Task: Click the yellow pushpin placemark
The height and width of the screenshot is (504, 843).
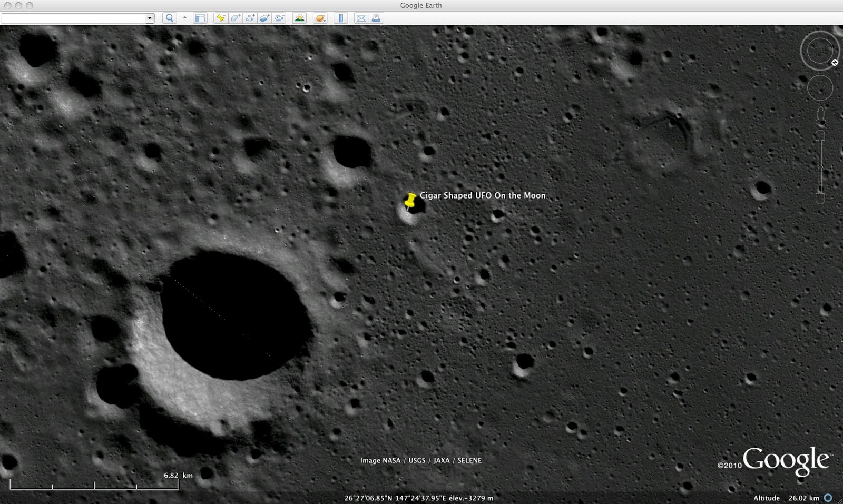Action: point(410,201)
